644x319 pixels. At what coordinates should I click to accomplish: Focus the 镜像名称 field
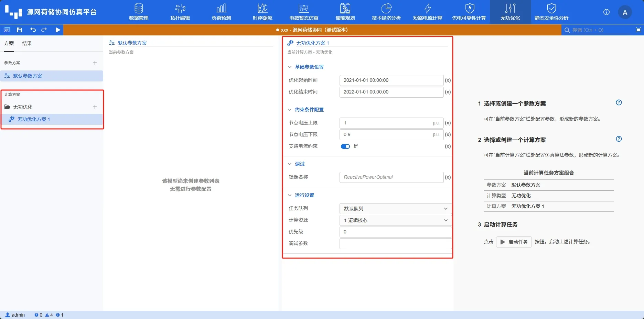click(x=391, y=177)
